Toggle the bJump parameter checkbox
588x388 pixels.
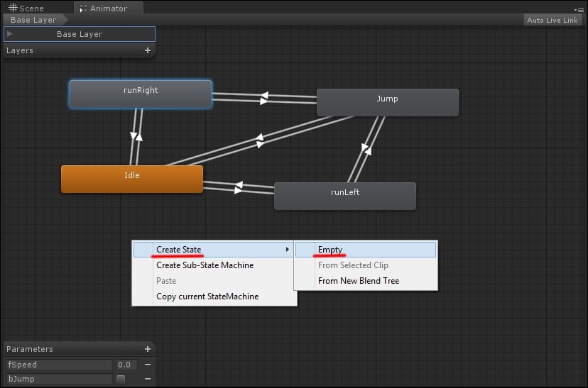tap(121, 379)
